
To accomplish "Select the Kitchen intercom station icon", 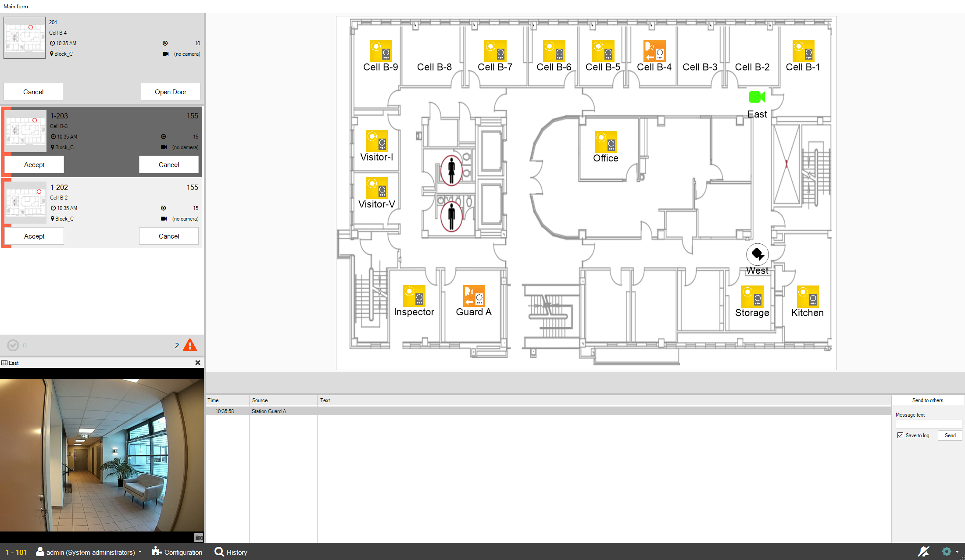I will tap(808, 296).
